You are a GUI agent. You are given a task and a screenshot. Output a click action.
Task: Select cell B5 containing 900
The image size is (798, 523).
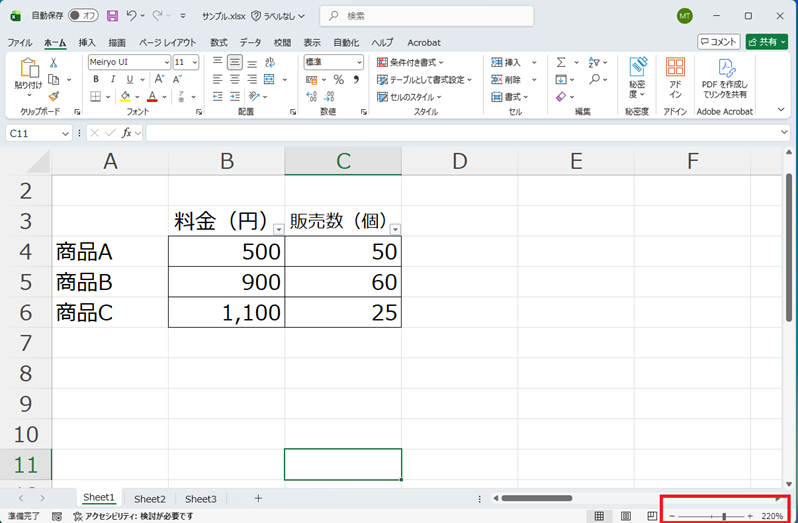(226, 282)
